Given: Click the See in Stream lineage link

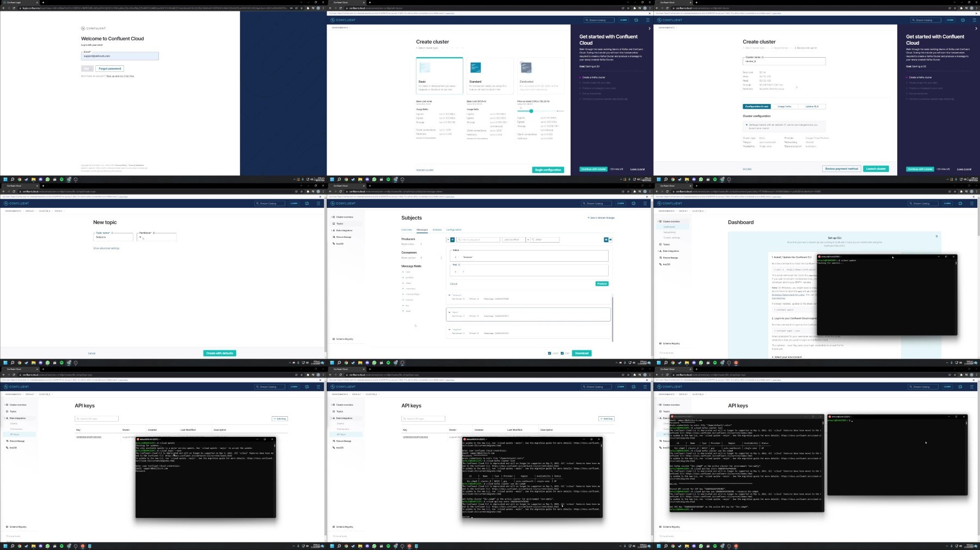Looking at the screenshot, I should click(602, 218).
